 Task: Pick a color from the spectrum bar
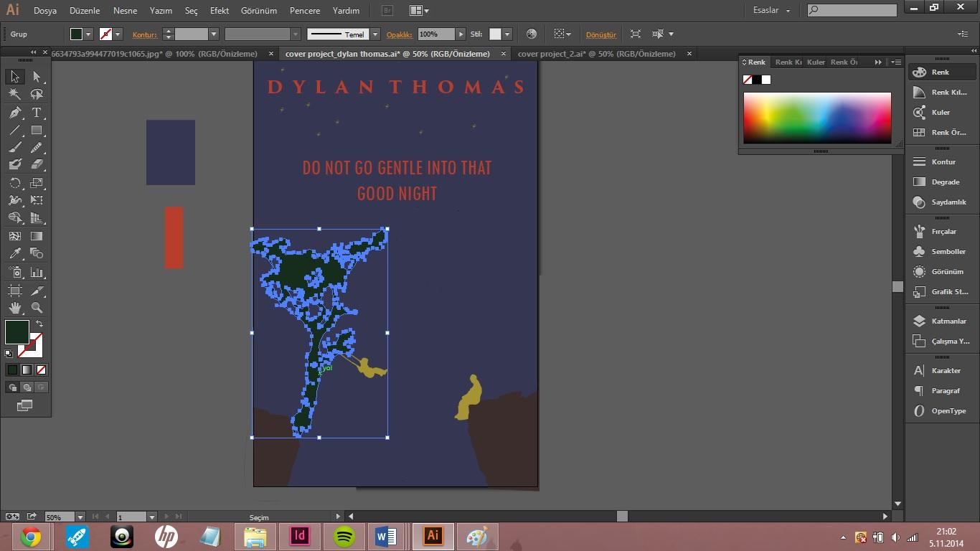(x=817, y=118)
